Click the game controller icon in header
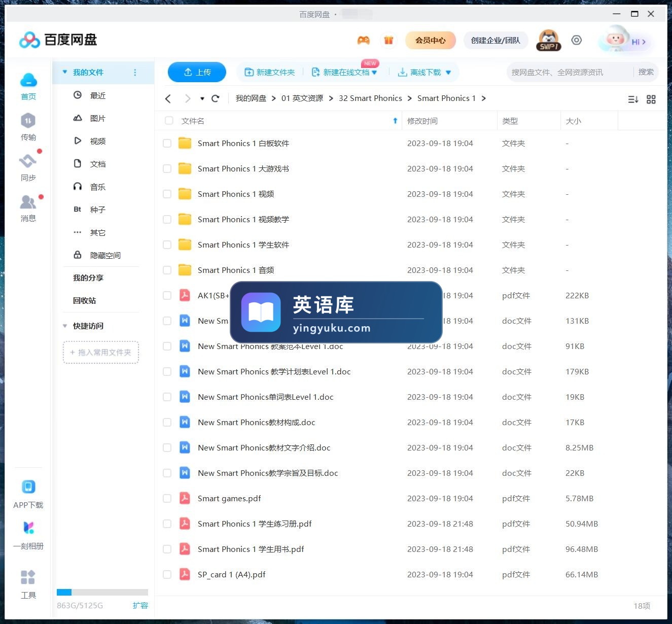 pos(363,40)
